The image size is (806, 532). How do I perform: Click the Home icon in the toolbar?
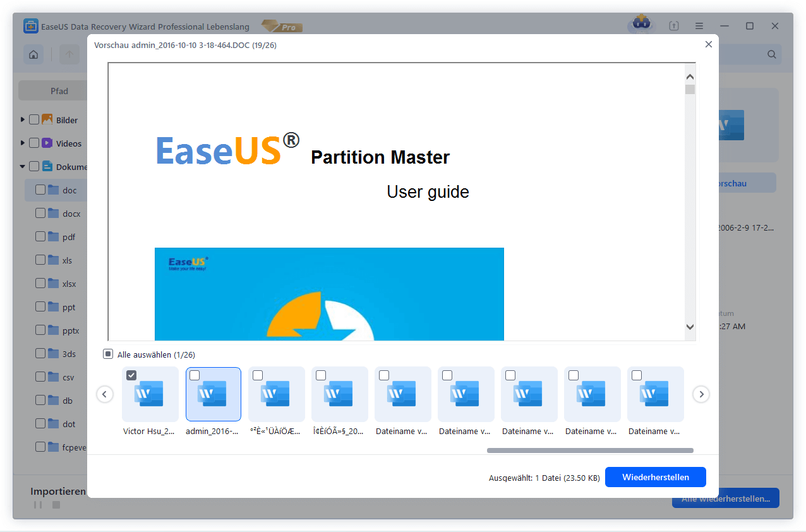33,54
